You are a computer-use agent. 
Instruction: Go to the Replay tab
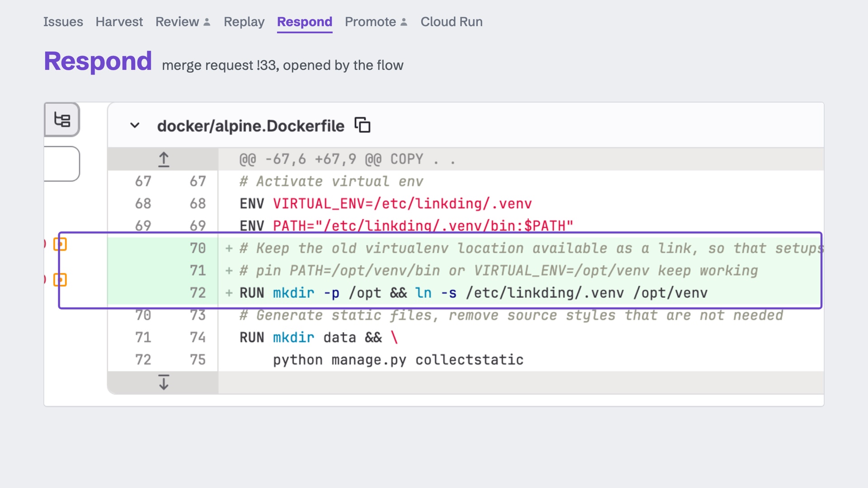(244, 22)
